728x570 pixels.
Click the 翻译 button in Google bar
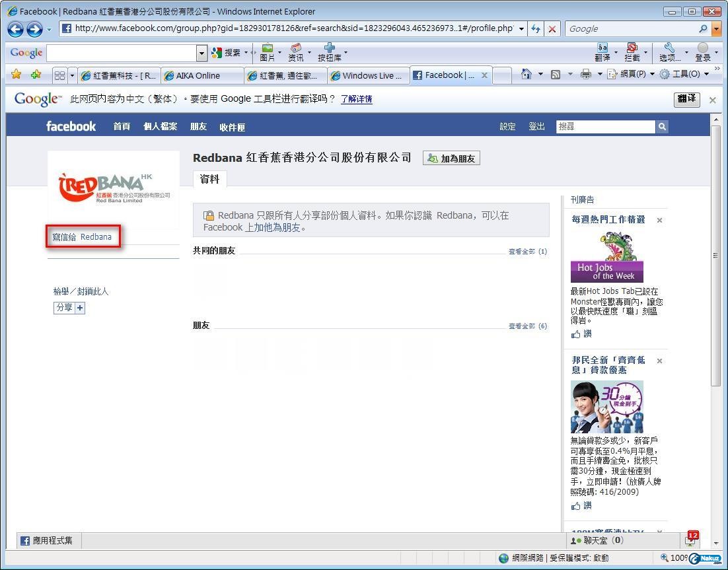pos(686,99)
